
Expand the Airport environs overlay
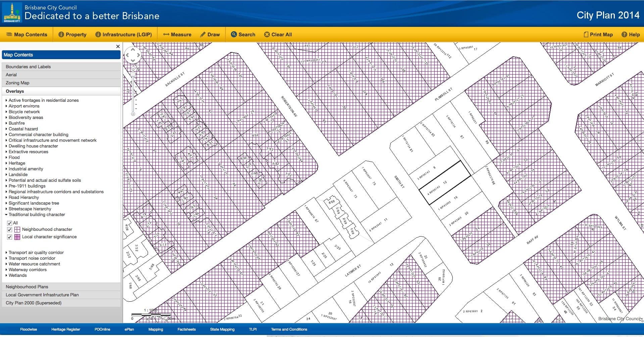[x=6, y=106]
